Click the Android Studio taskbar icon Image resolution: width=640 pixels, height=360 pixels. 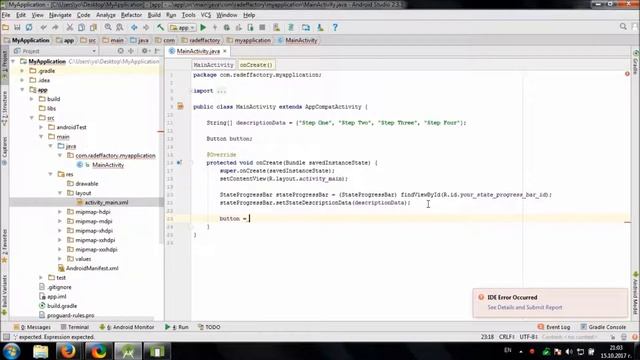(128, 351)
